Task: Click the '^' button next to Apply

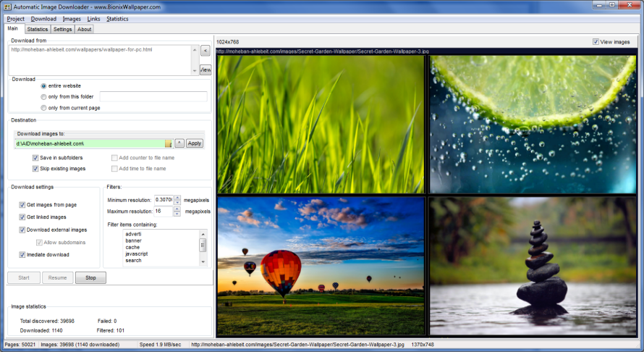Action: [x=179, y=143]
